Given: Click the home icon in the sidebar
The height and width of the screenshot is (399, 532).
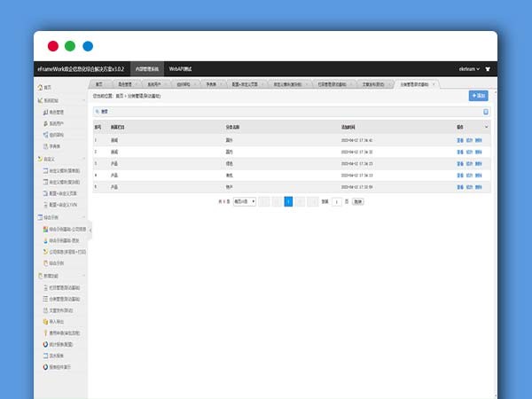Looking at the screenshot, I should (40, 88).
